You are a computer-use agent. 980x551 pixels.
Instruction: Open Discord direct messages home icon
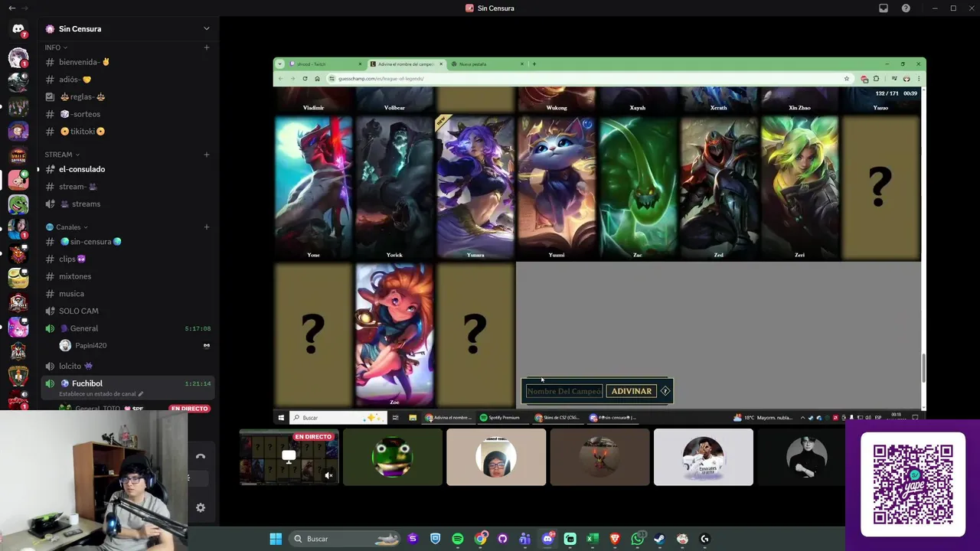coord(18,29)
